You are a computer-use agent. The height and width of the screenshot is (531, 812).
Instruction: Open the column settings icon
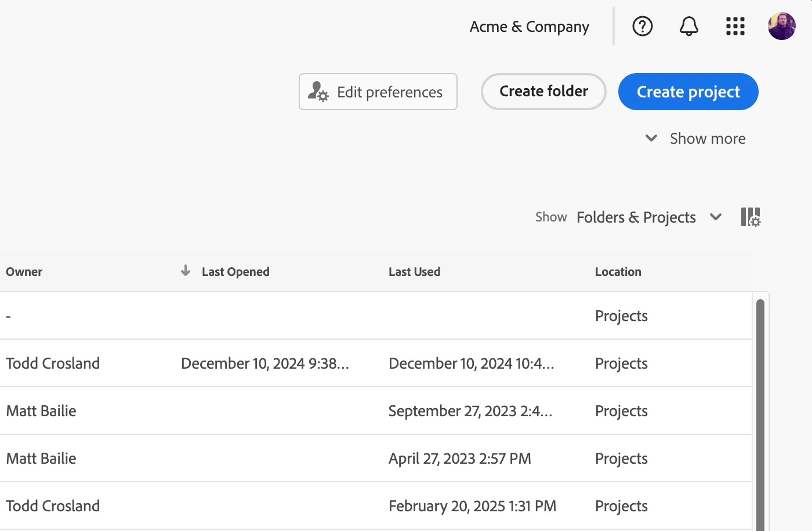(751, 217)
